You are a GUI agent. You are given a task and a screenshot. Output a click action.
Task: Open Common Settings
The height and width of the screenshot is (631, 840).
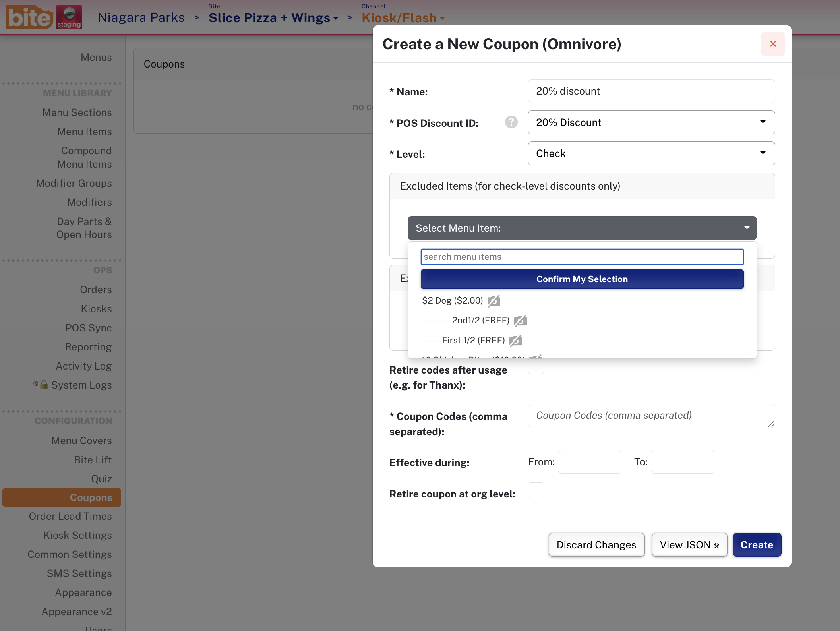[70, 554]
